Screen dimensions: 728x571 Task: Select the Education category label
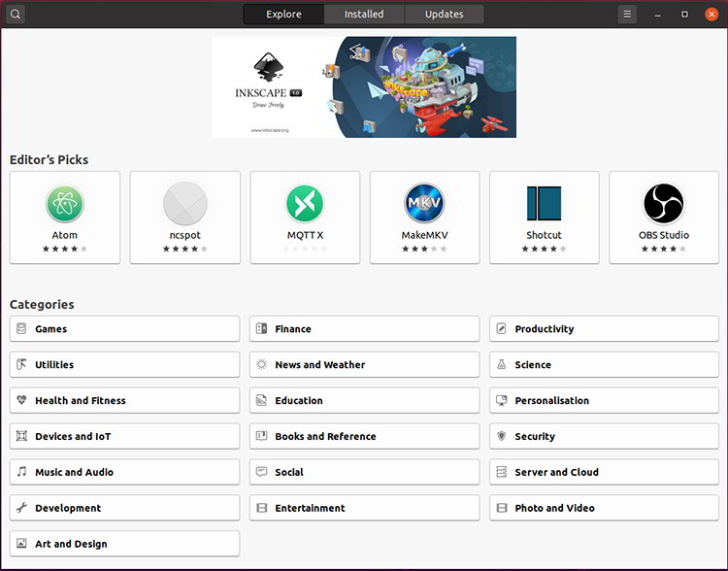[299, 400]
